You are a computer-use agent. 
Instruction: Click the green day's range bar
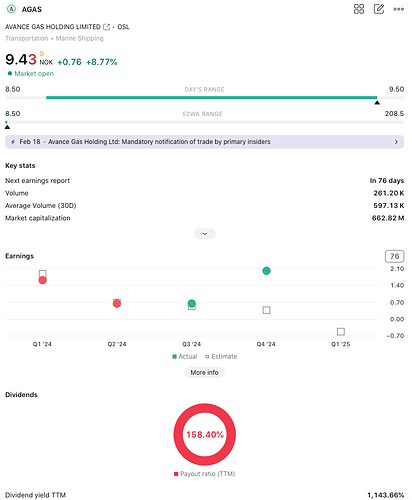click(211, 98)
